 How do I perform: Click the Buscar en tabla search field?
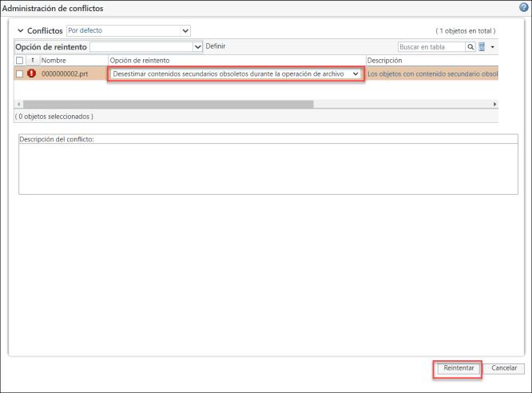pyautogui.click(x=431, y=47)
